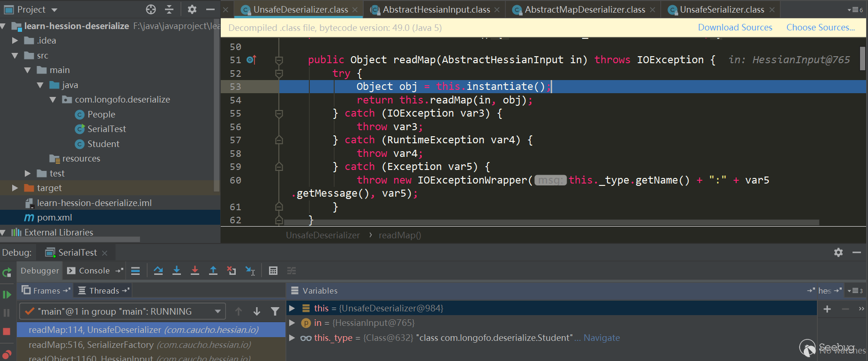Expand the 'this' variable node
Image resolution: width=868 pixels, height=361 pixels.
(x=292, y=308)
